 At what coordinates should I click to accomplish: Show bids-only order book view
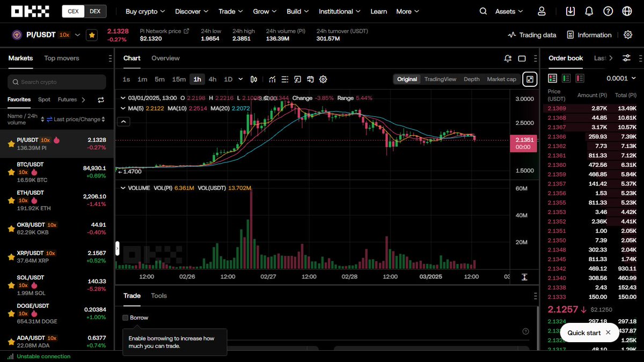coord(566,78)
